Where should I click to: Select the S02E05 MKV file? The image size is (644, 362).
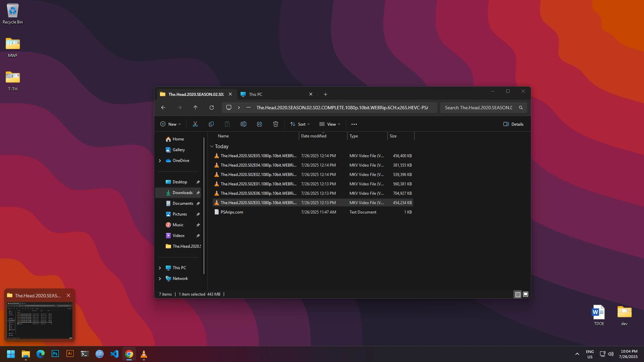pos(313,156)
